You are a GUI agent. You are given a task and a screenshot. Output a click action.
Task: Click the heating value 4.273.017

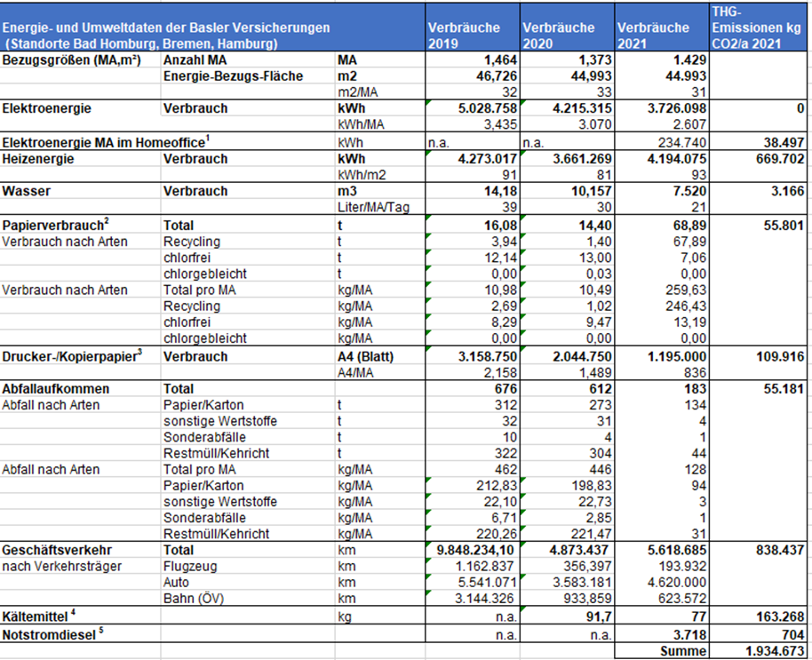[488, 158]
